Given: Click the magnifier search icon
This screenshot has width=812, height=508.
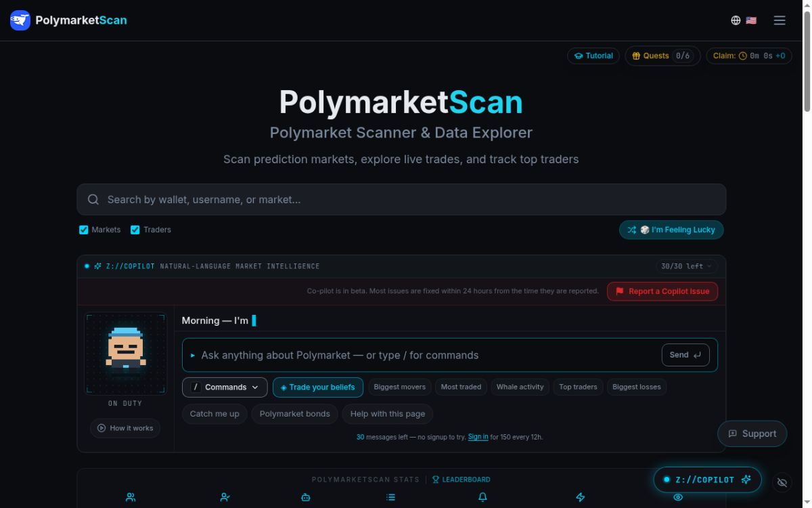Looking at the screenshot, I should [x=93, y=200].
